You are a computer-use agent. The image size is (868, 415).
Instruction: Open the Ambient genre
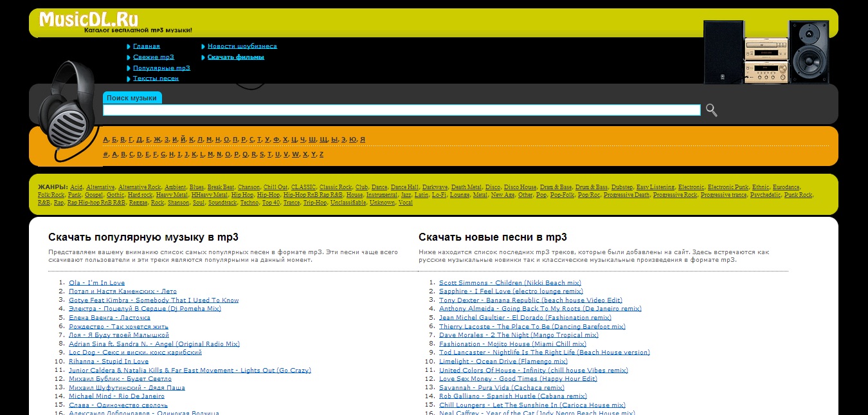click(175, 187)
